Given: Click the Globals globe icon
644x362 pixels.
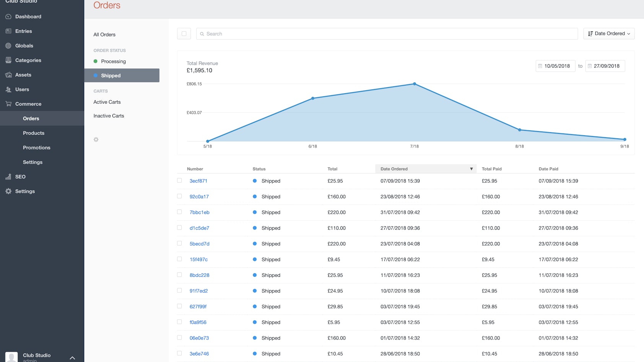Looking at the screenshot, I should (x=8, y=46).
